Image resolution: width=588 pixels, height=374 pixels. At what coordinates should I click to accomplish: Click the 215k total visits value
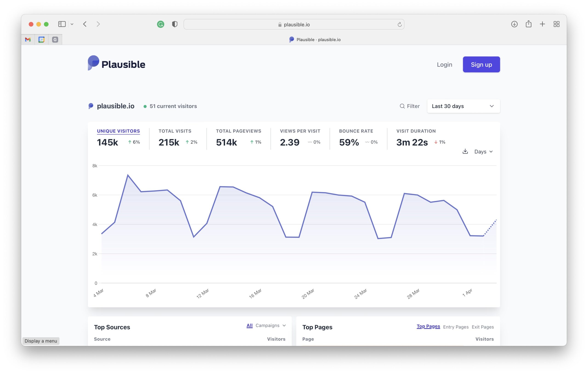pos(169,142)
